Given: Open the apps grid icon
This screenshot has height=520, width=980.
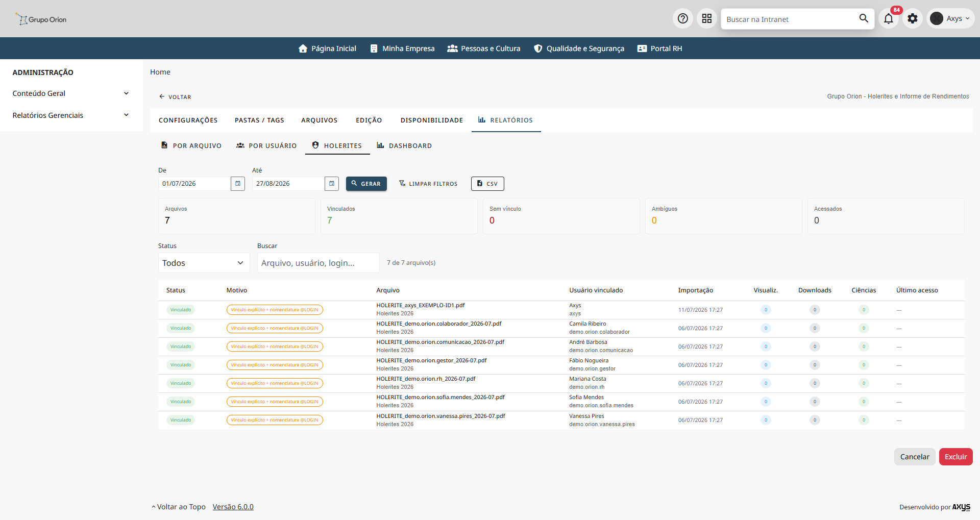Looking at the screenshot, I should tap(706, 19).
